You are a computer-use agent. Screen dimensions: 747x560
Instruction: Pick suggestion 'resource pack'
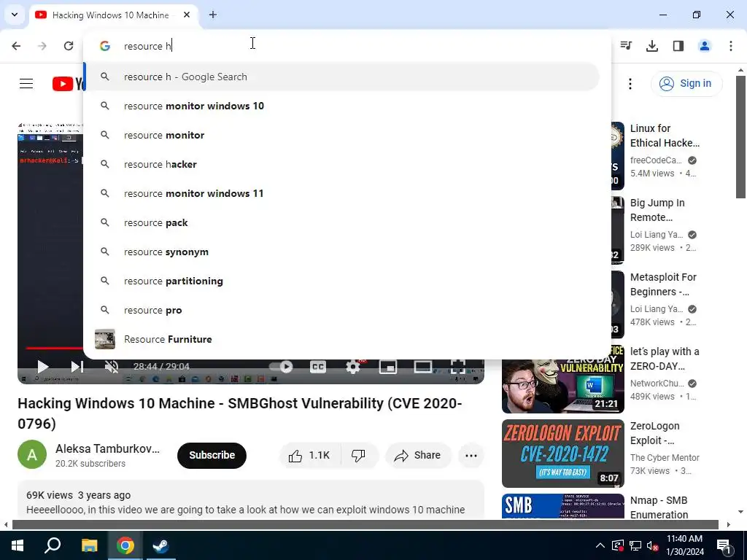341,222
